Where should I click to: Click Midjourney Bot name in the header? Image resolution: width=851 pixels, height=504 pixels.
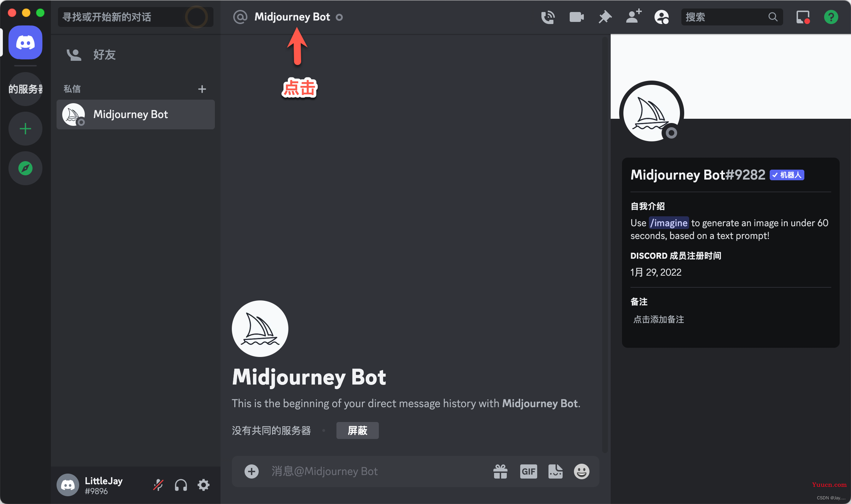click(292, 17)
